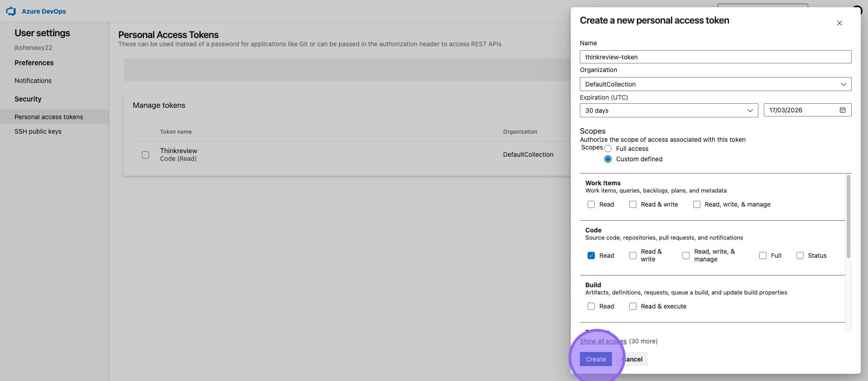Viewport: 868px width, 381px height.
Task: Click the Show all scopes link
Action: [x=603, y=341]
